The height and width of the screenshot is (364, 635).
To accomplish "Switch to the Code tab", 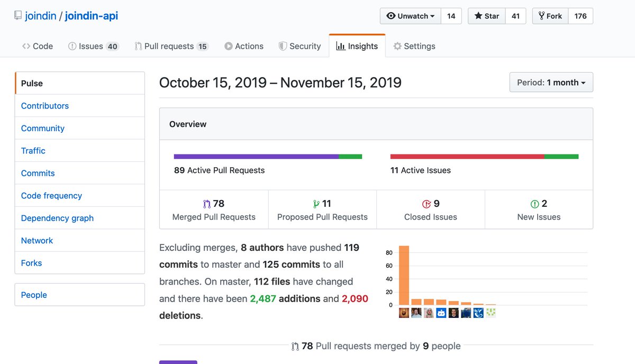I will 38,46.
